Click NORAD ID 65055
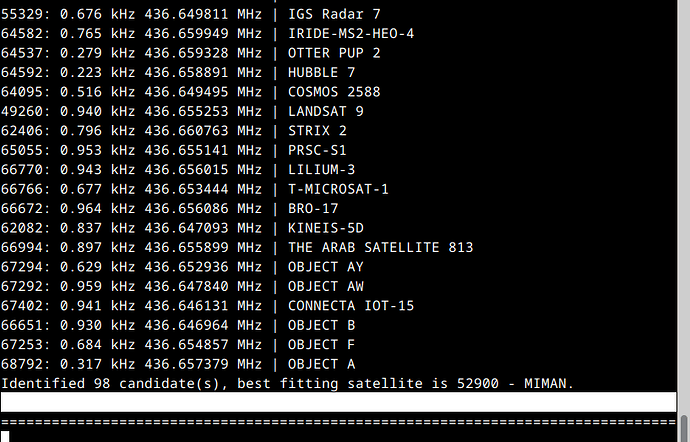The width and height of the screenshot is (690, 442). click(22, 150)
